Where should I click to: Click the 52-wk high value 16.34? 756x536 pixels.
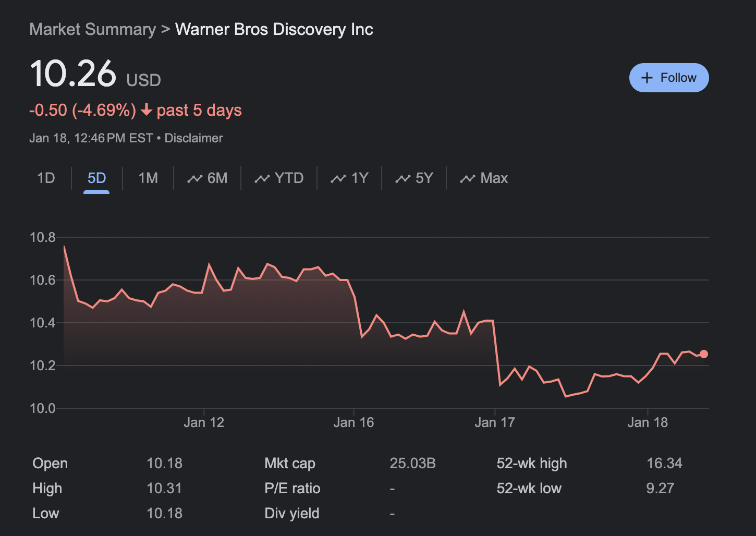[x=665, y=464]
